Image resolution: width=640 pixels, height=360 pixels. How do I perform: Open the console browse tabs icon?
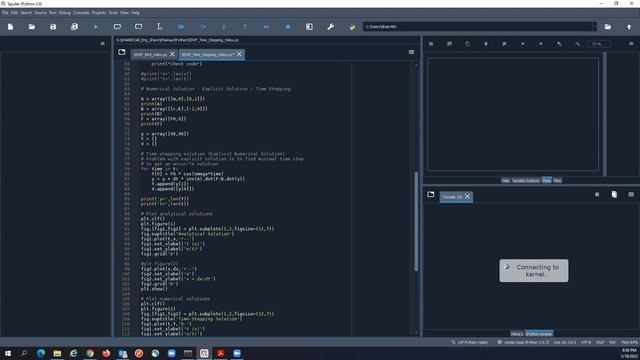click(x=431, y=194)
